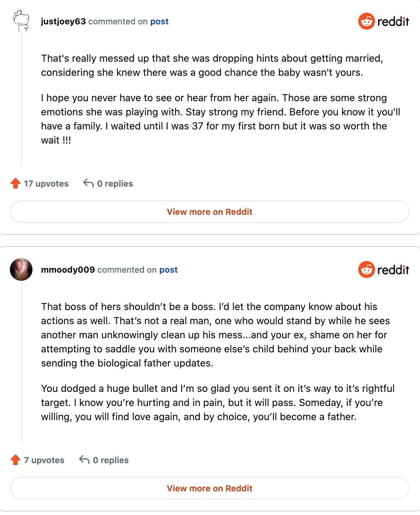Image resolution: width=420 pixels, height=515 pixels.
Task: Click the '7 upvotes' count text
Action: 44,460
